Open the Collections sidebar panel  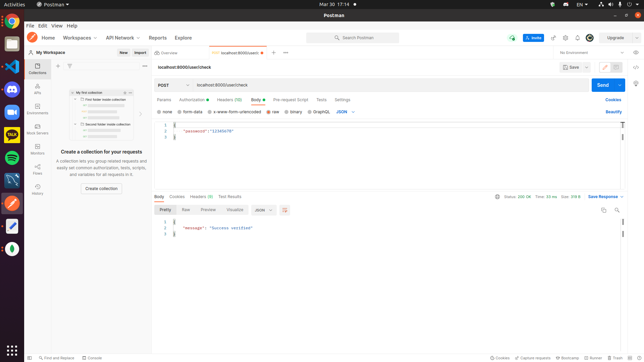38,69
